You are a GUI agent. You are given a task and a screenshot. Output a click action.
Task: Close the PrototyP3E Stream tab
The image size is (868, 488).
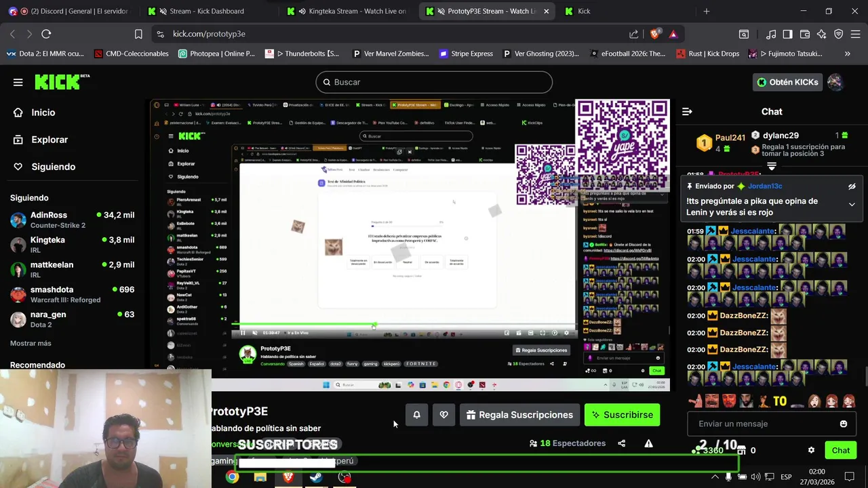point(547,12)
